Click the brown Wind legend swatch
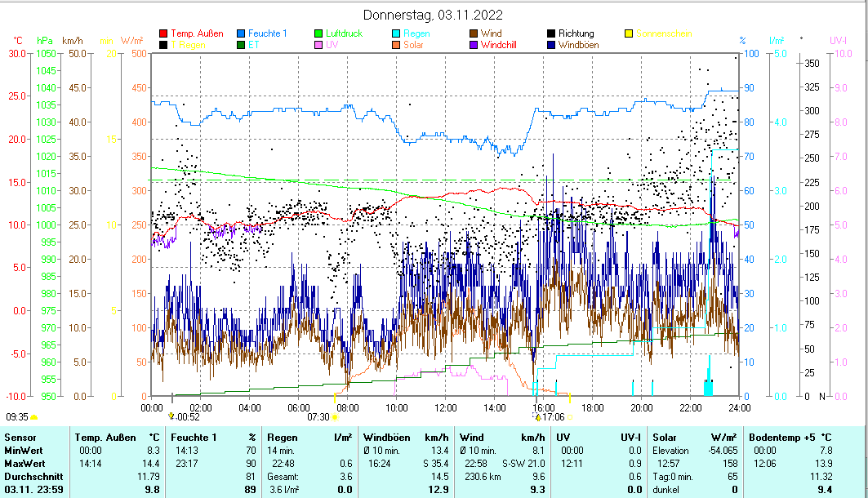 point(474,33)
